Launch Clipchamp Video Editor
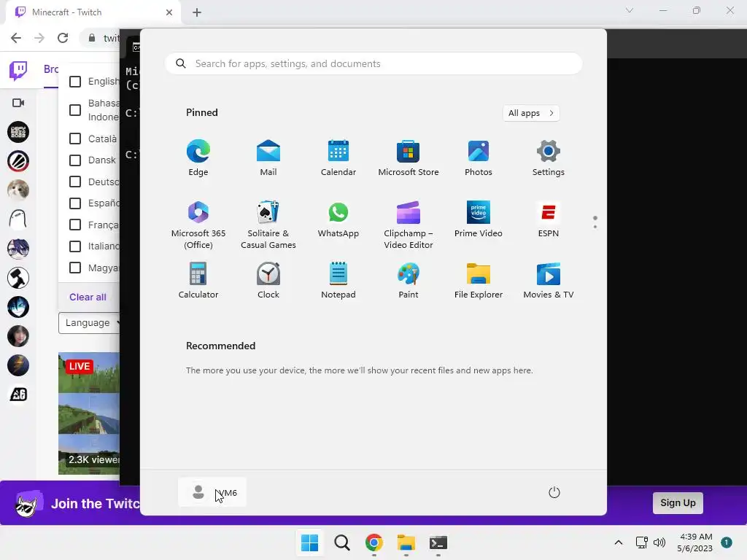This screenshot has width=747, height=560. tap(409, 225)
